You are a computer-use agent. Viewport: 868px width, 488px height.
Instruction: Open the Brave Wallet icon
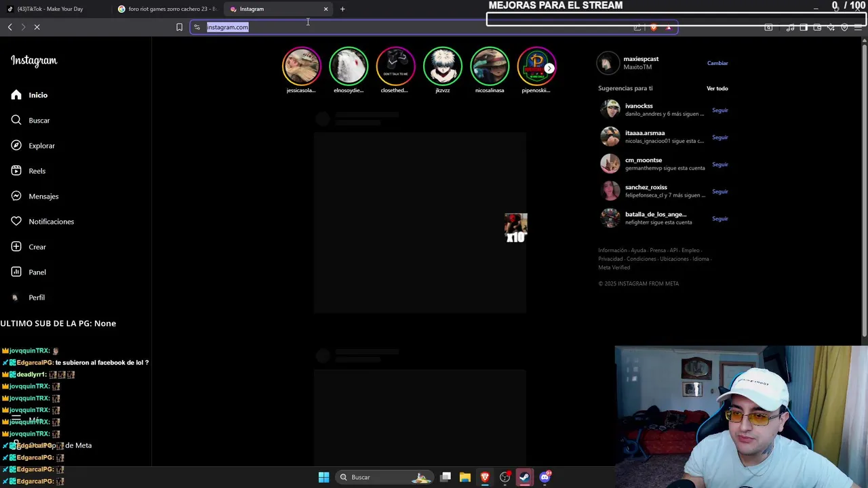(817, 27)
